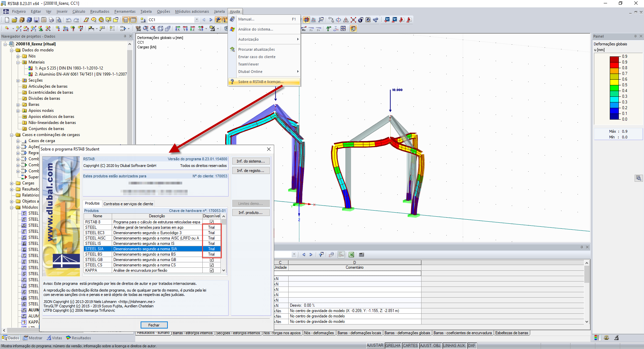The height and width of the screenshot is (349, 644).
Task: Open the Ferramentas menu
Action: 125,11
